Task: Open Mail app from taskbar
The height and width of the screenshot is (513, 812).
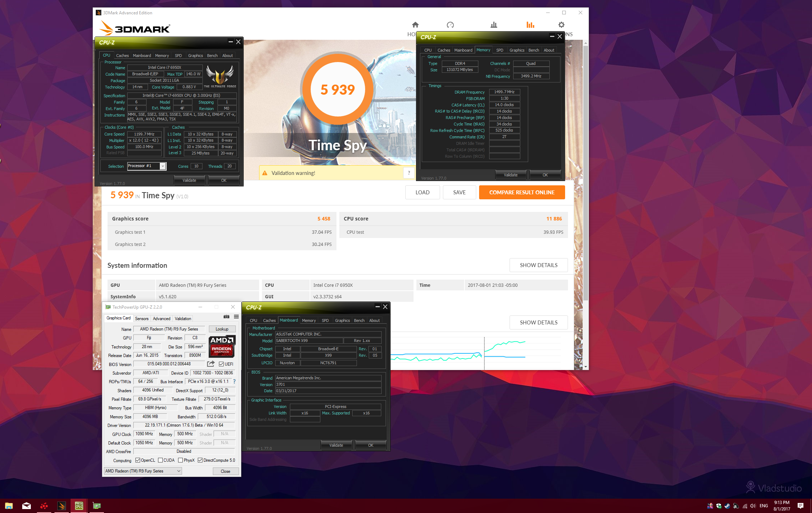Action: [x=27, y=506]
